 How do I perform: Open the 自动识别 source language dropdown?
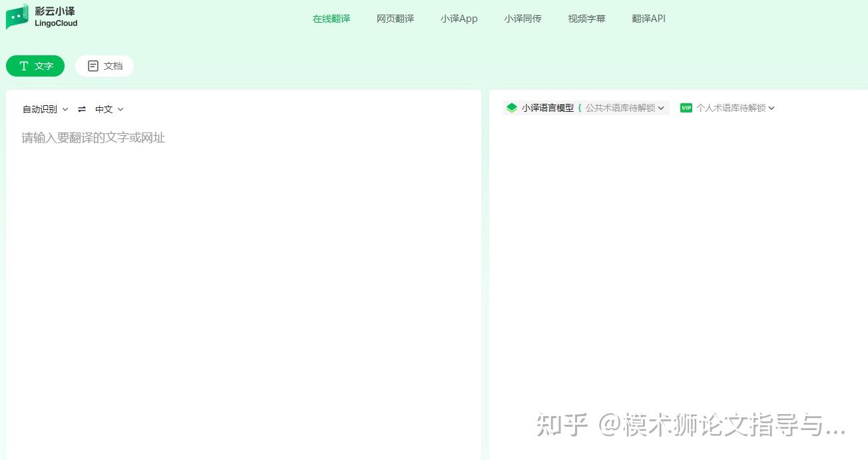(44, 109)
